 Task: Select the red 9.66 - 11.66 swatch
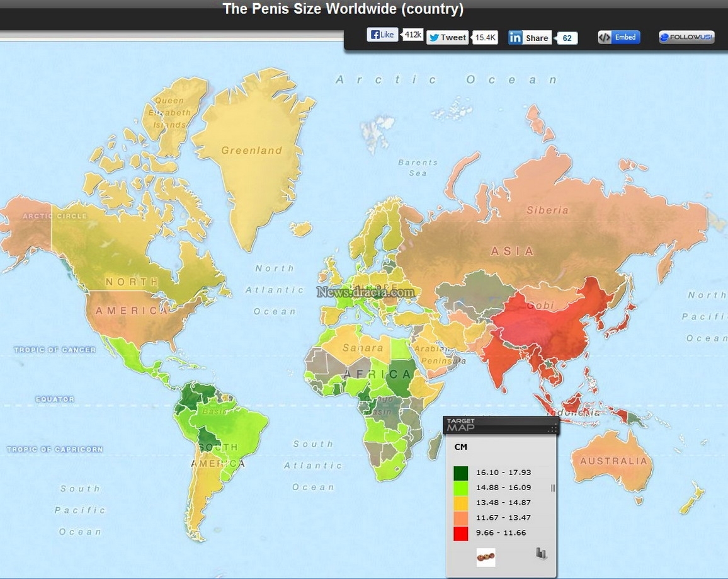pyautogui.click(x=460, y=533)
